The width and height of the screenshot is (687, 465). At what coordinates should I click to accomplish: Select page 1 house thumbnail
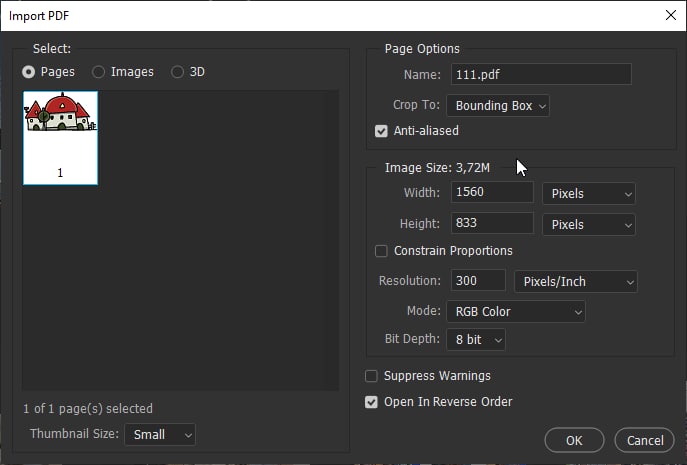pyautogui.click(x=60, y=138)
